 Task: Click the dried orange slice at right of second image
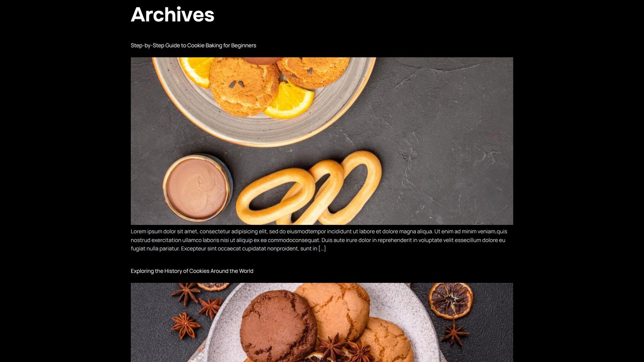pyautogui.click(x=450, y=300)
